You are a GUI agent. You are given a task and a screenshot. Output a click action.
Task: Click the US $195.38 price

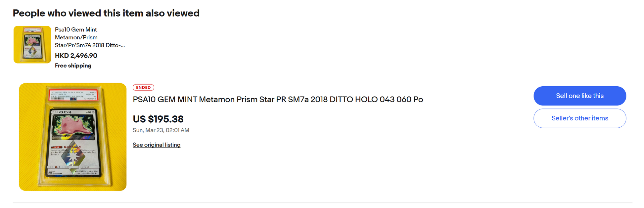[x=158, y=119]
